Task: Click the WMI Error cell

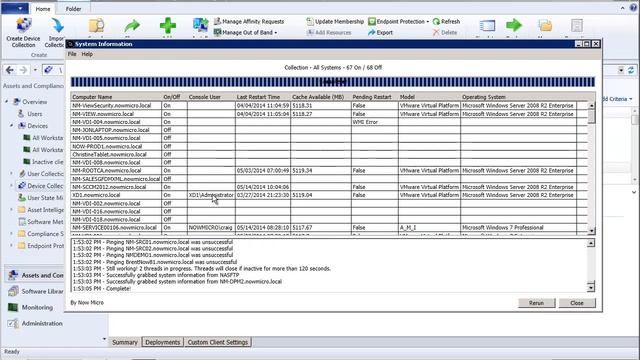Action: click(374, 122)
